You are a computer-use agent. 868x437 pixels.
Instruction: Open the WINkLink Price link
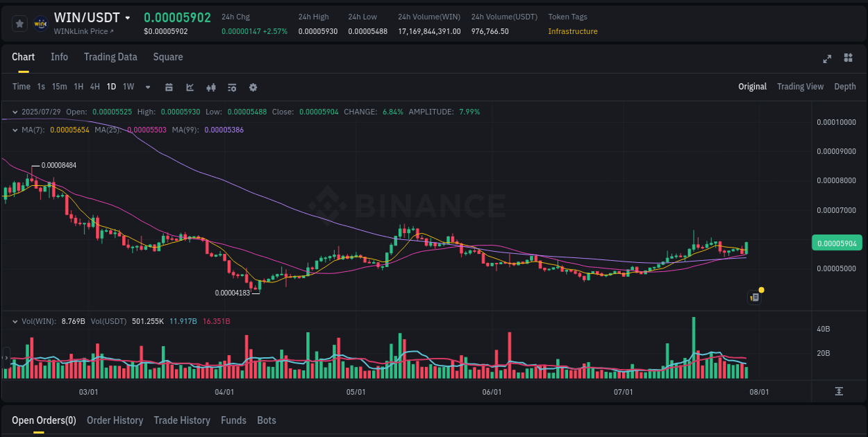tap(81, 31)
